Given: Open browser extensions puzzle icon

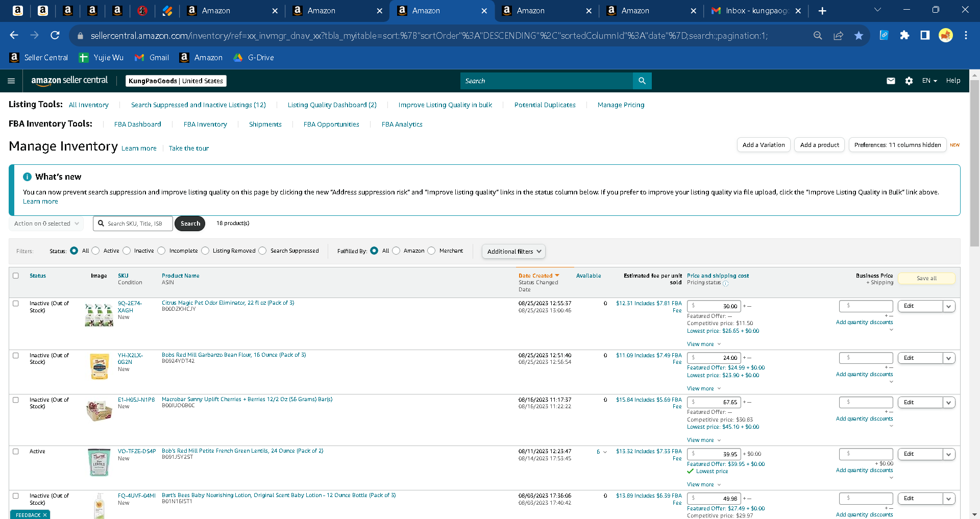Looking at the screenshot, I should coord(904,35).
